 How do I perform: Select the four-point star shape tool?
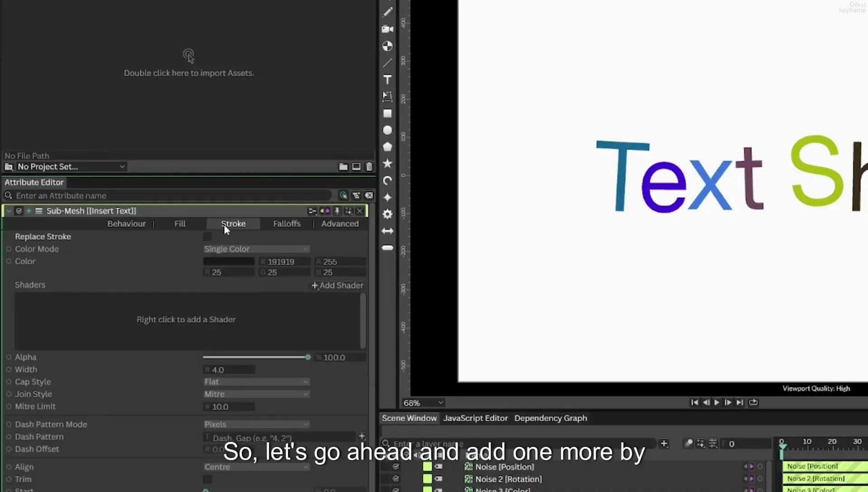click(387, 197)
